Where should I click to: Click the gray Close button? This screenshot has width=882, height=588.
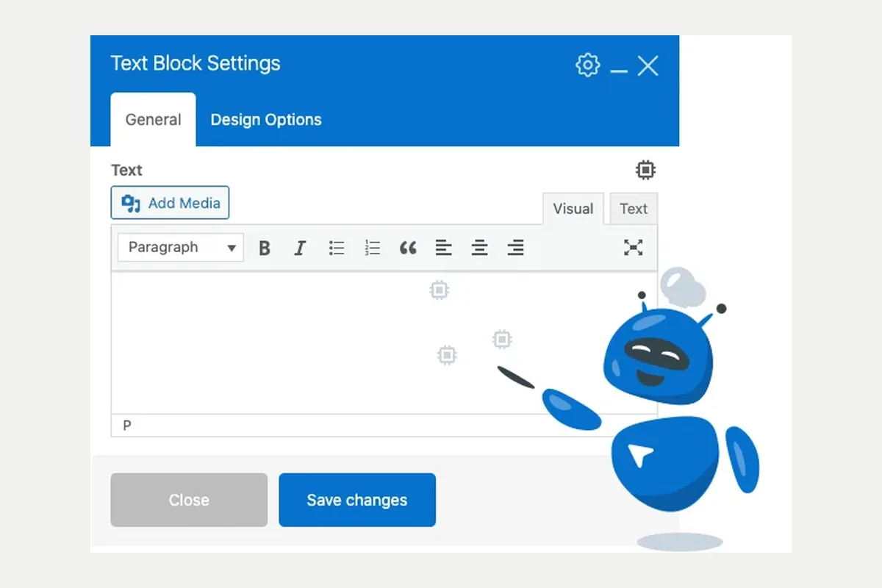pos(189,500)
